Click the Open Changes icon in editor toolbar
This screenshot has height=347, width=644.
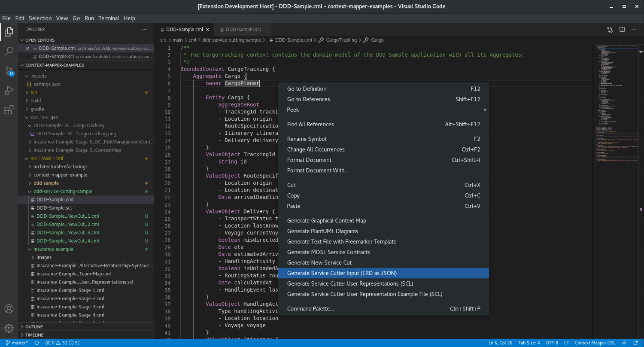click(610, 30)
